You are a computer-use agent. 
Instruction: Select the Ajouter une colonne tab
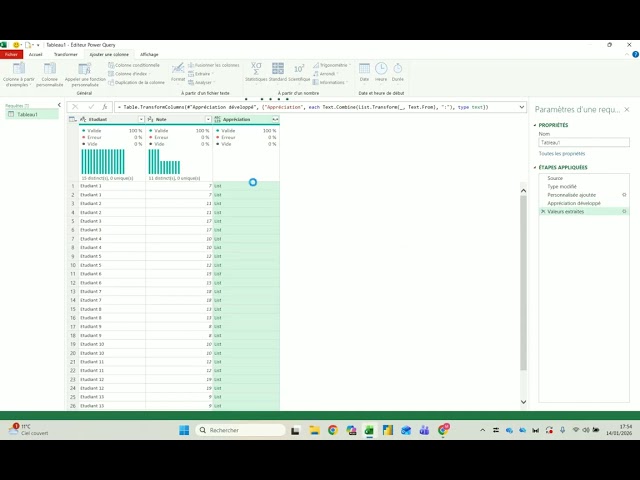(x=109, y=54)
